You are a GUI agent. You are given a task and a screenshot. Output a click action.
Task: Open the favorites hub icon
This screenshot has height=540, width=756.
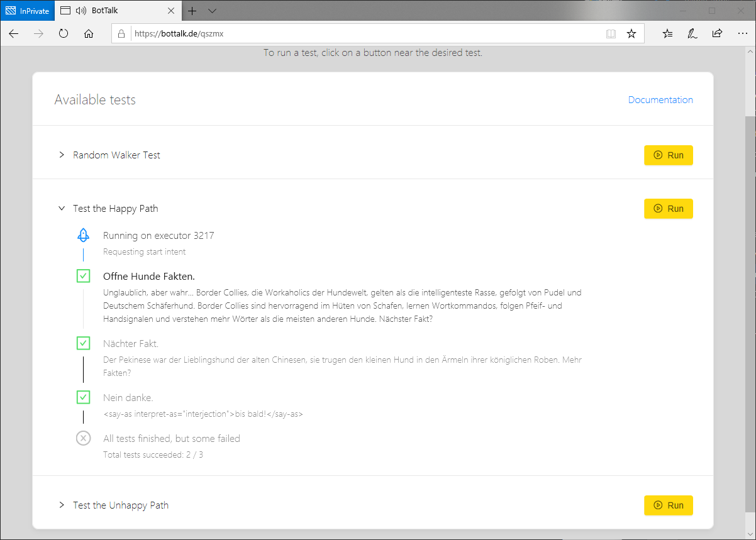668,34
